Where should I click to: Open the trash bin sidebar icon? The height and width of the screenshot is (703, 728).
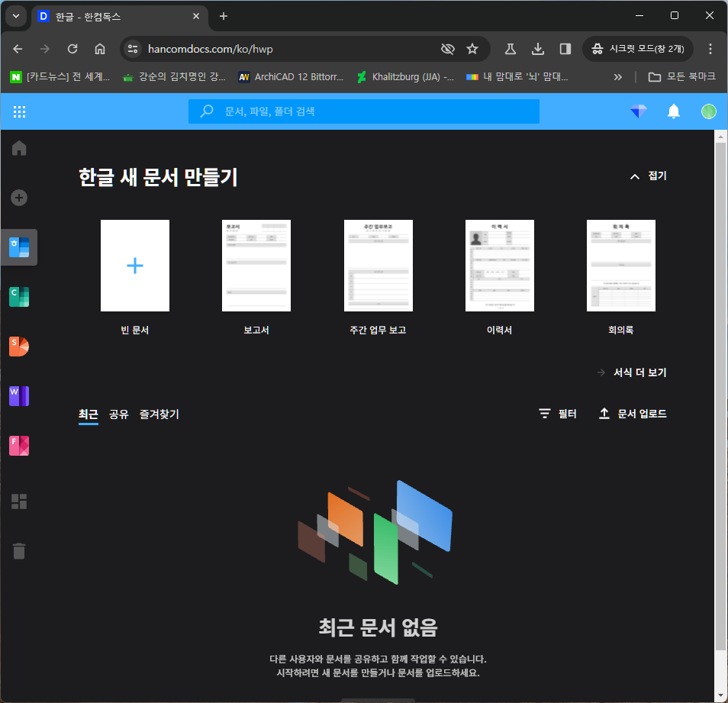click(19, 551)
